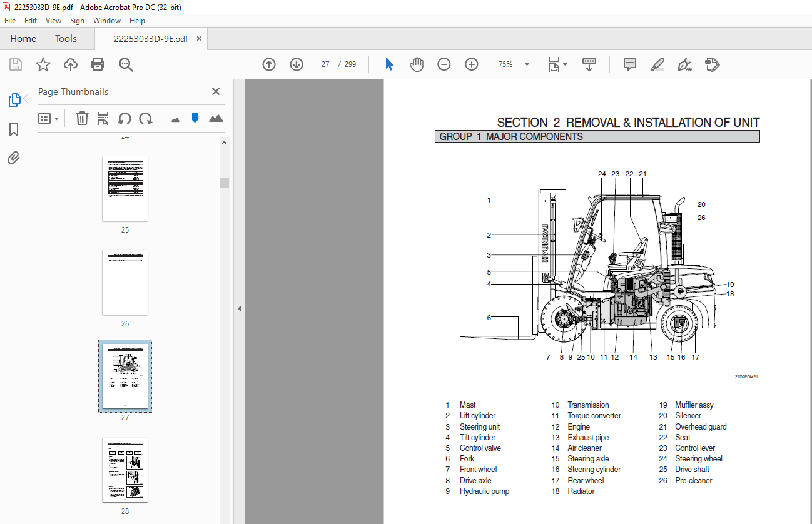This screenshot has width=812, height=524.
Task: Select the page 26 thumbnail
Action: 125,282
